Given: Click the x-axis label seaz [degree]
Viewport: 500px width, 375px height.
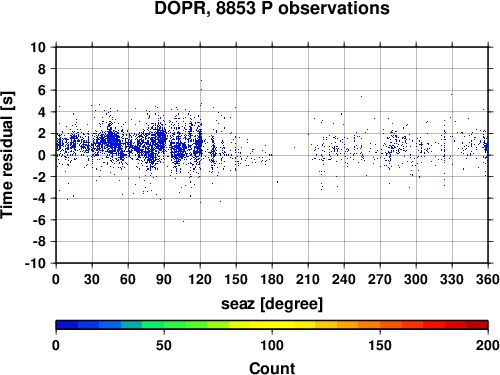Looking at the screenshot, I should coord(272,304).
